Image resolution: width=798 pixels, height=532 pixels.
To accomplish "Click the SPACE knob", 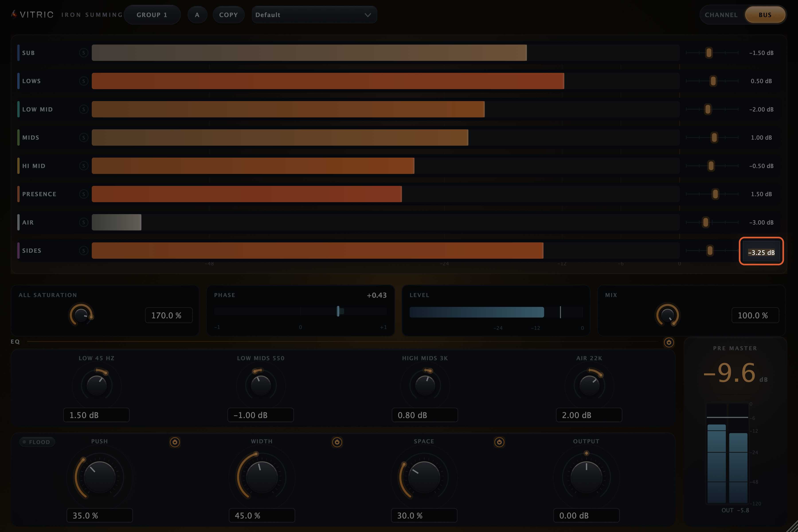I will click(x=424, y=477).
